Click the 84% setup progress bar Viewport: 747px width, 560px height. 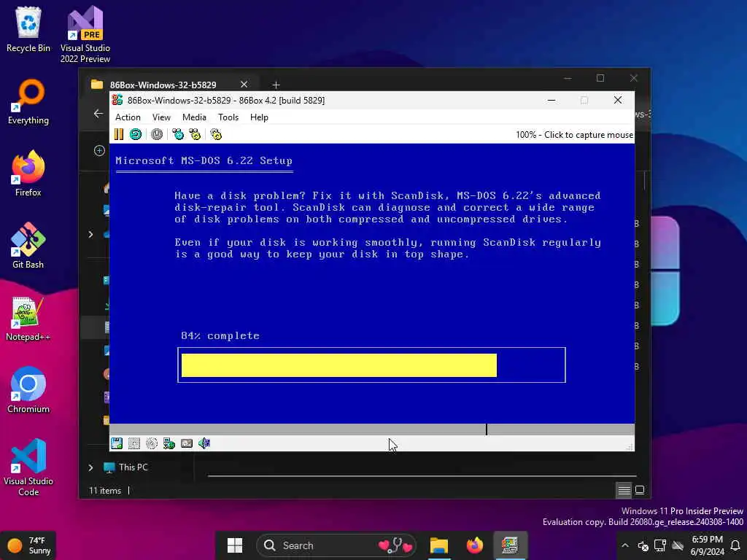(x=371, y=365)
